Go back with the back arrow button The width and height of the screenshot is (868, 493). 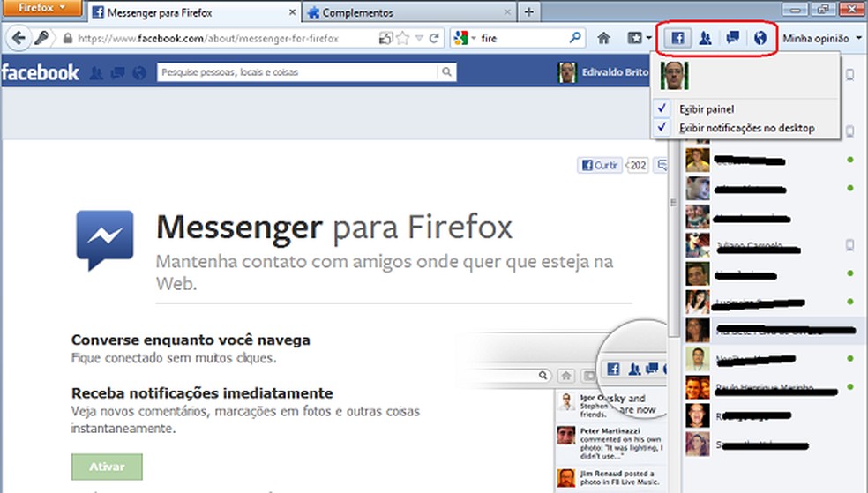(x=19, y=38)
